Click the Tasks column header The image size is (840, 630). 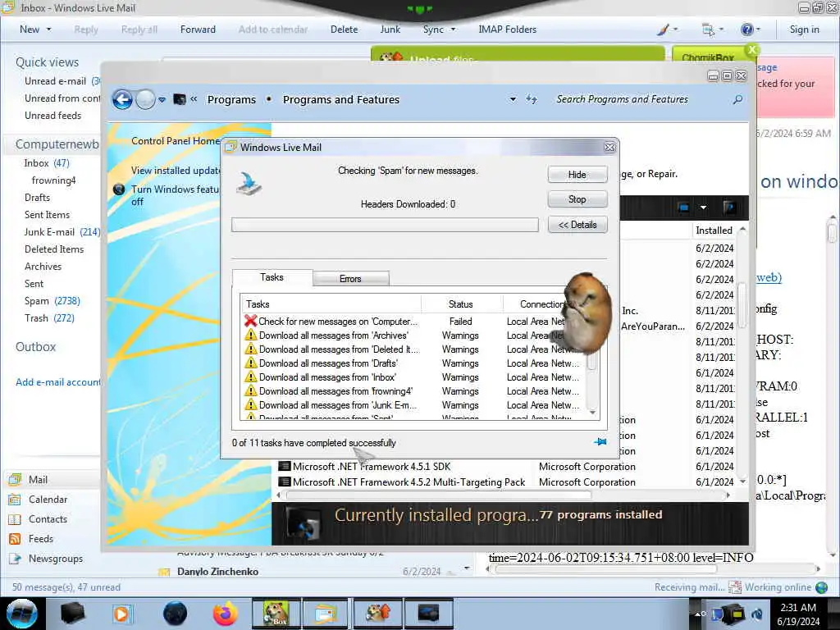pos(331,304)
